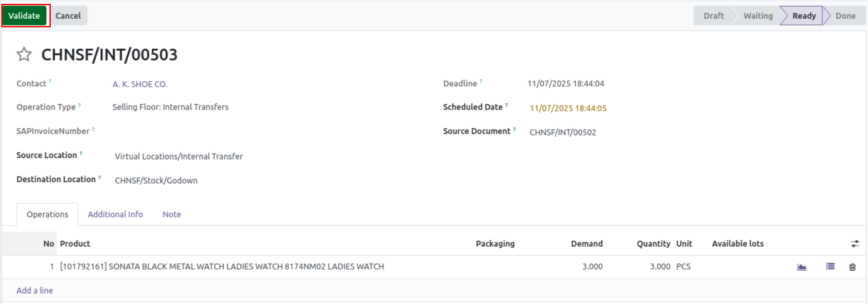Star the CHNSF/INT/00503 transfer as favorite

pos(24,55)
